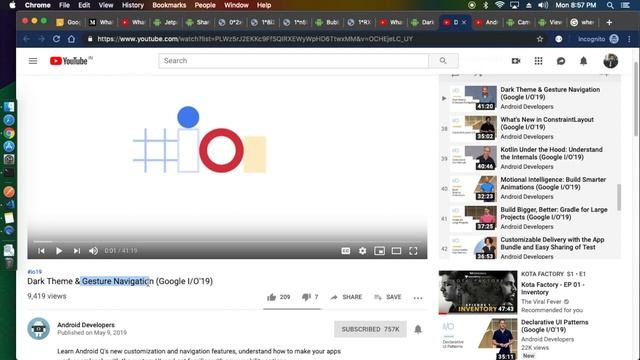Image resolution: width=640 pixels, height=360 pixels.
Task: Like the video with thumbs up
Action: 272,297
